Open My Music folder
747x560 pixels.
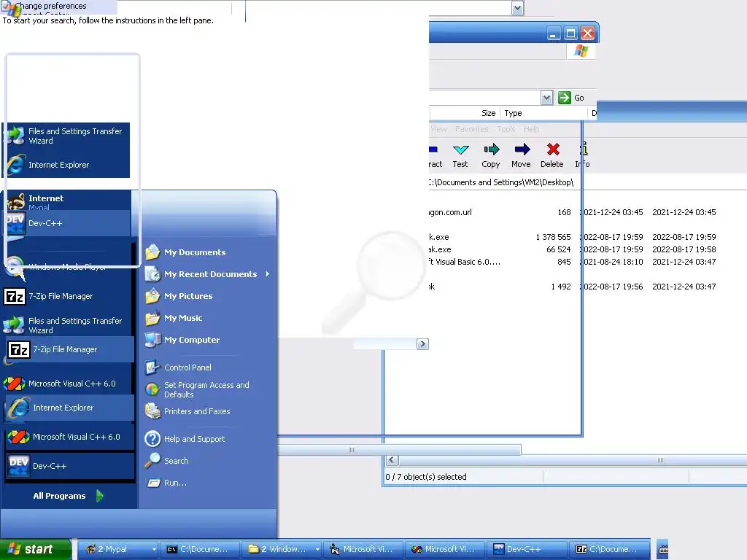(183, 318)
